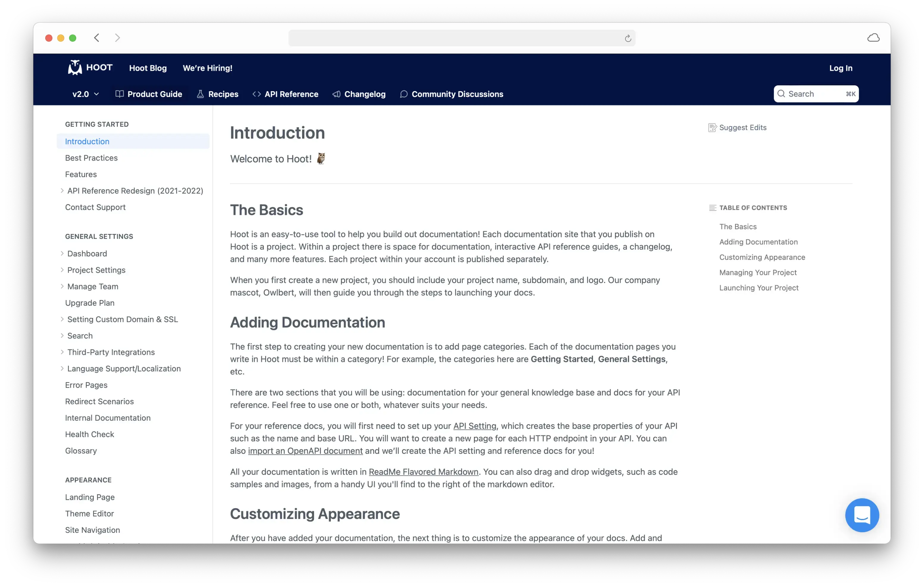Screen dimensions: 924x587
Task: Click the Suggest Edits pencil icon
Action: [x=712, y=128]
